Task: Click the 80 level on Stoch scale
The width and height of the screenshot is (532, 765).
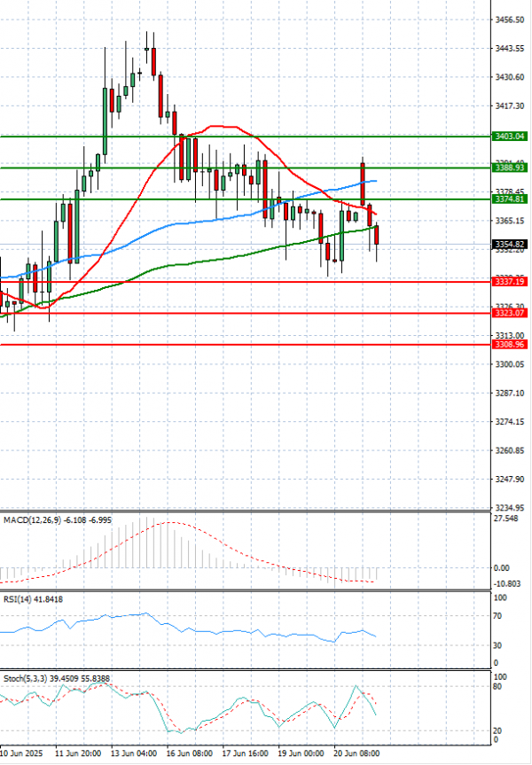Action: 497,687
